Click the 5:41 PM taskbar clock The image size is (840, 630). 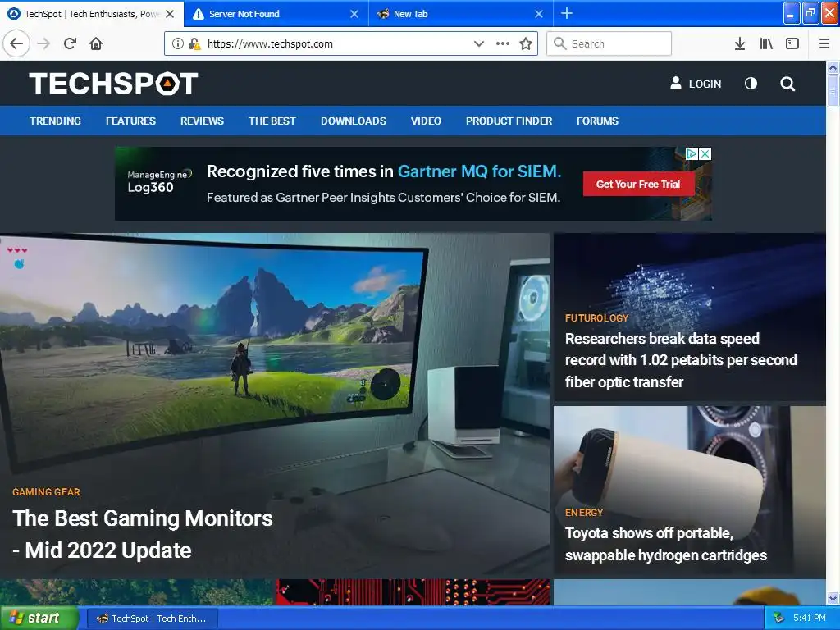tap(810, 619)
